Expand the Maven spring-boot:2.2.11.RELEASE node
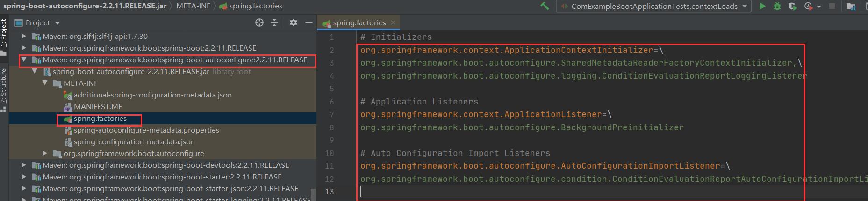 (23, 48)
